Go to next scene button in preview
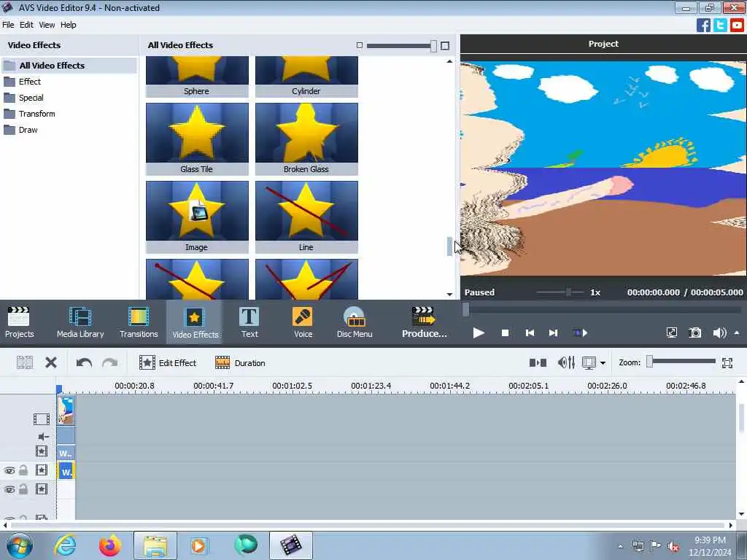This screenshot has height=560, width=747. tap(580, 332)
